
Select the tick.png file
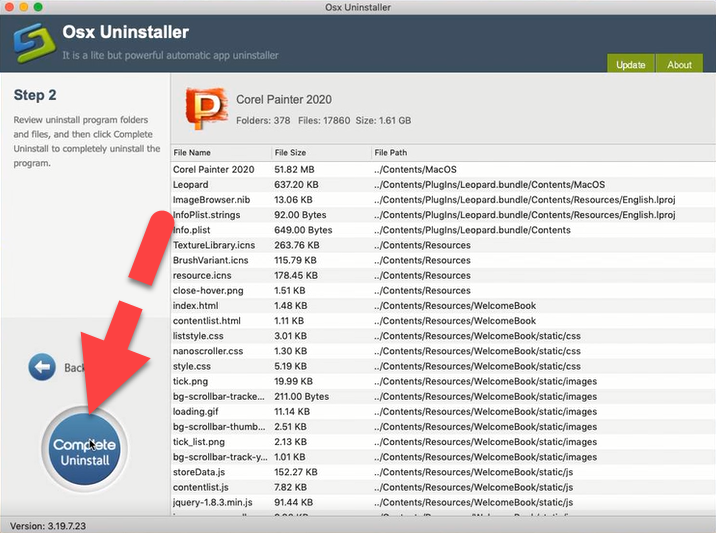point(190,381)
